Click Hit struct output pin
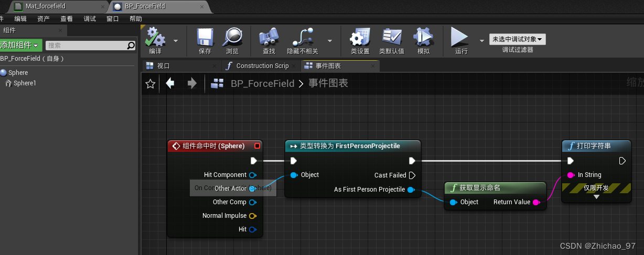The height and width of the screenshot is (255, 644). coord(253,229)
